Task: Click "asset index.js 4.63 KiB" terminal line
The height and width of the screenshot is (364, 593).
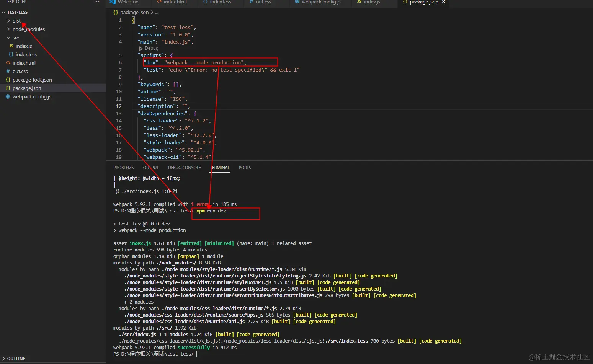Action: [212, 243]
